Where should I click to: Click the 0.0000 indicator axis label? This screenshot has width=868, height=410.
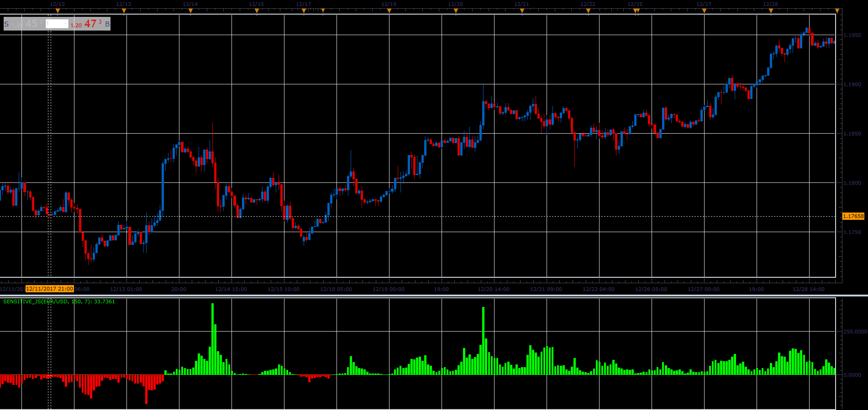pos(852,375)
